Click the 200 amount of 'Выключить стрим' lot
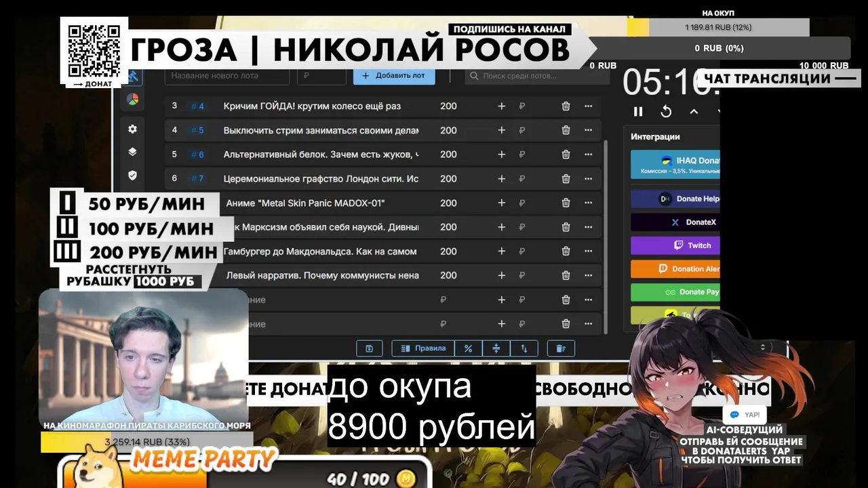868x488 pixels. point(448,130)
